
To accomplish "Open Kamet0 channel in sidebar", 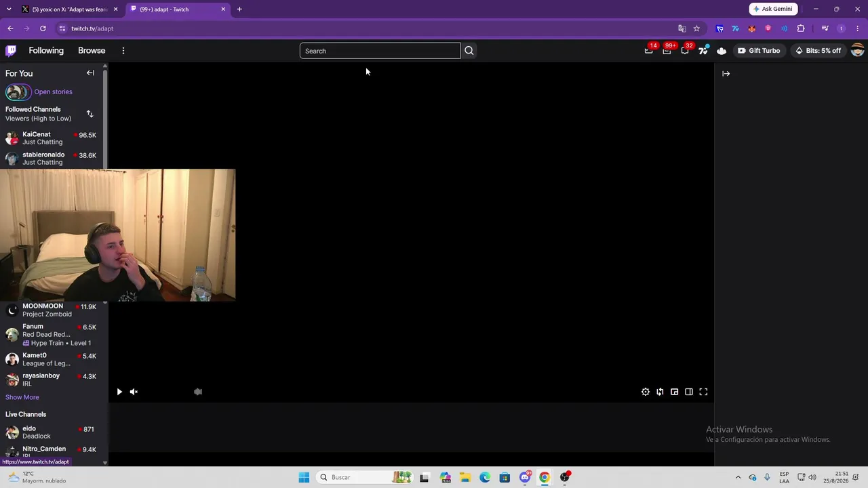I will pyautogui.click(x=52, y=359).
